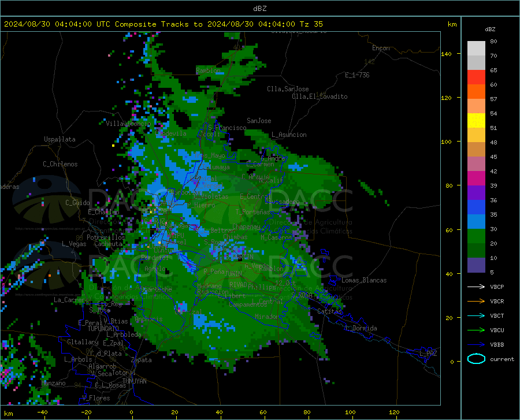Click the 'Tz 35' threshold text
The height and width of the screenshot is (420, 520).
coord(311,24)
